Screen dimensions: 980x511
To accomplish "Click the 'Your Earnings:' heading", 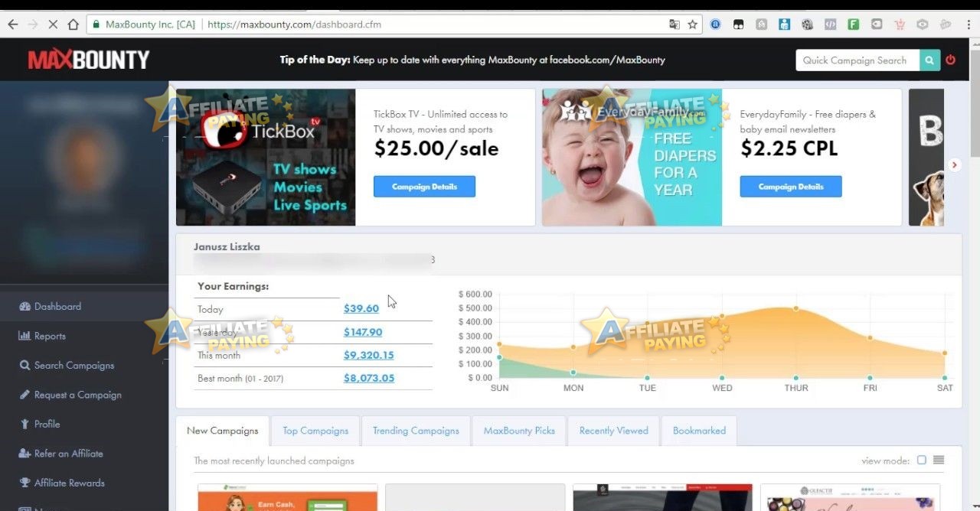I will (233, 286).
